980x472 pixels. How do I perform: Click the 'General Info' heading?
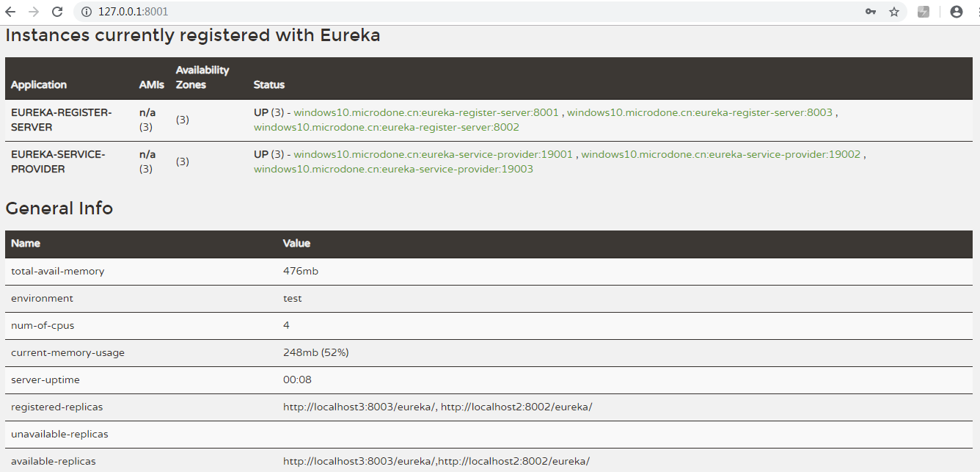tap(59, 208)
